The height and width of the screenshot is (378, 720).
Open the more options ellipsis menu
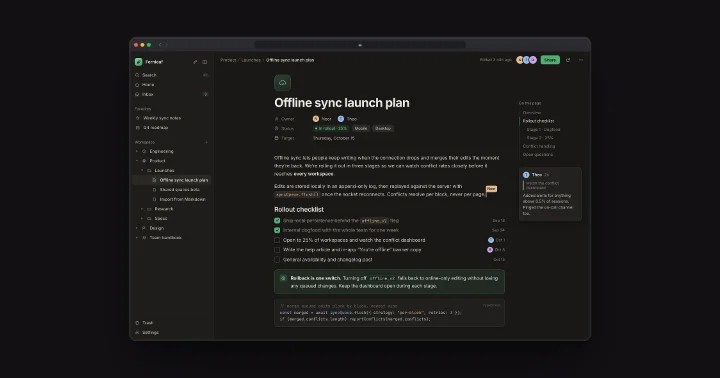click(581, 60)
